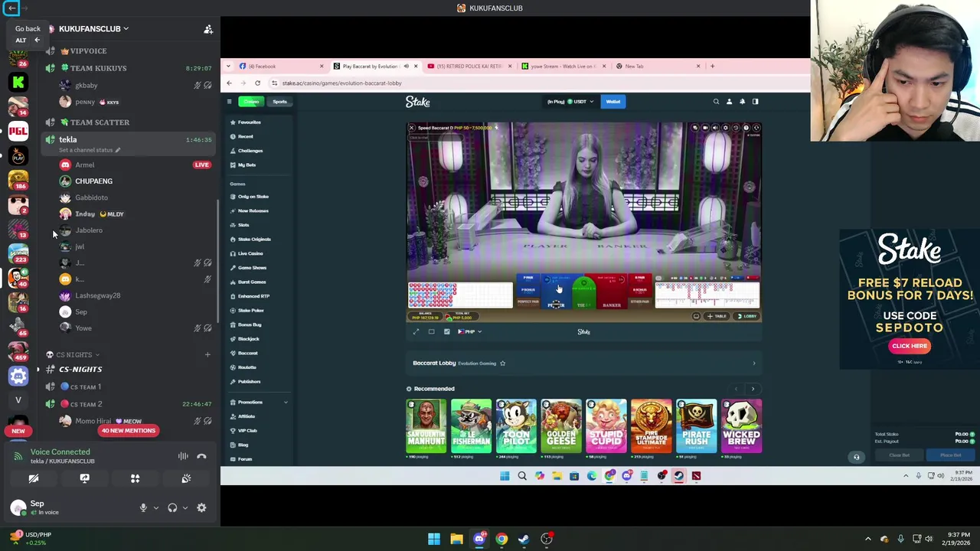The height and width of the screenshot is (551, 980).
Task: Collapse the CS NIGHTS category
Action: (73, 355)
